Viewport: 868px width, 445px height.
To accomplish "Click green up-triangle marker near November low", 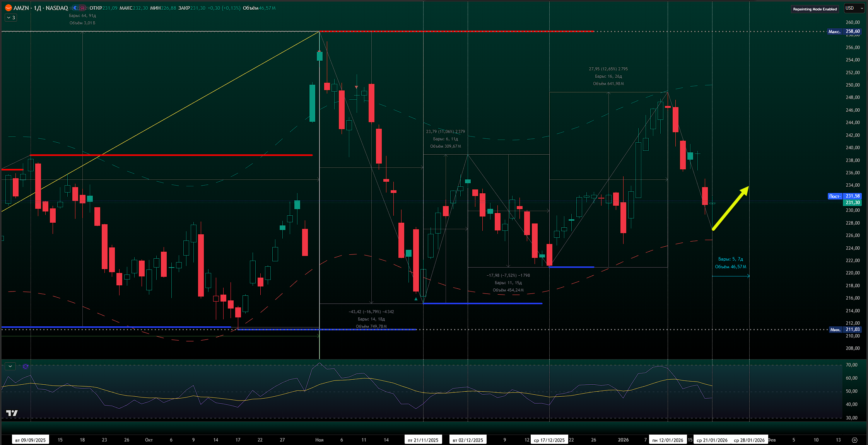I will (416, 299).
